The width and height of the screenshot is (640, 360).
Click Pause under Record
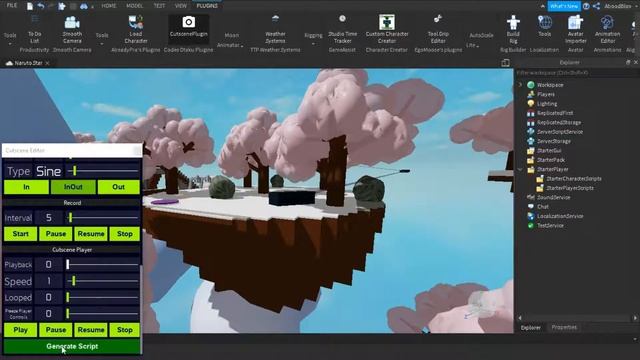point(56,234)
